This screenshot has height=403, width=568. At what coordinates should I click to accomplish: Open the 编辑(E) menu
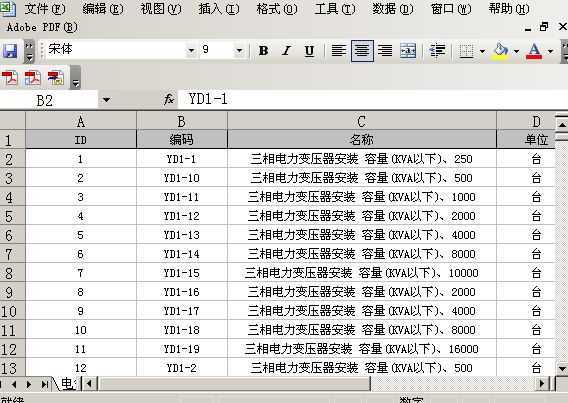click(x=103, y=9)
